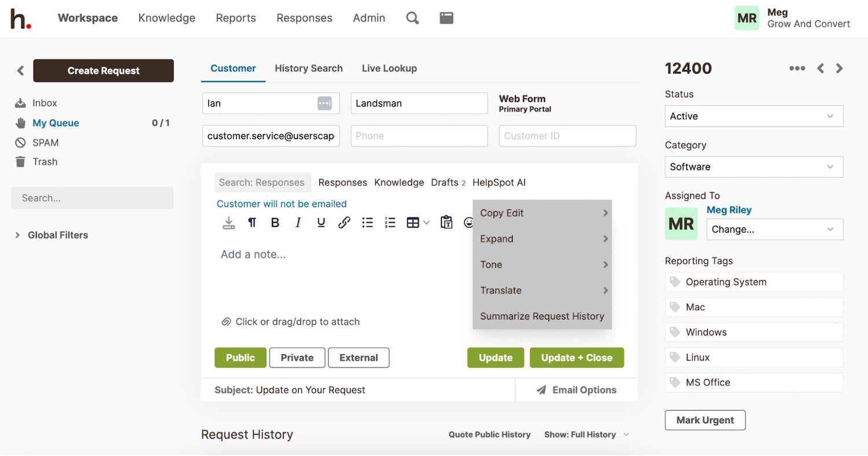Image resolution: width=868 pixels, height=456 pixels.
Task: Open the Assigned To Change dropdown
Action: point(775,229)
